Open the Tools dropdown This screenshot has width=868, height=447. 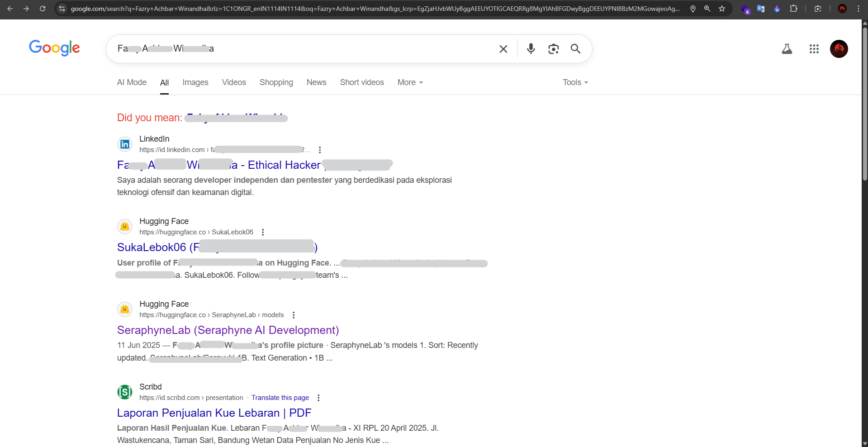[575, 82]
